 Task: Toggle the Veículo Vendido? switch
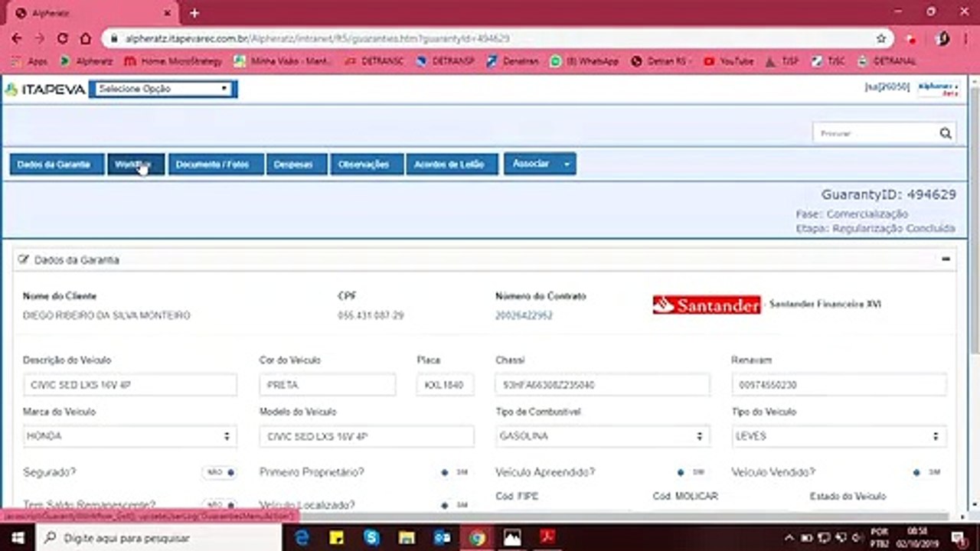pyautogui.click(x=927, y=472)
